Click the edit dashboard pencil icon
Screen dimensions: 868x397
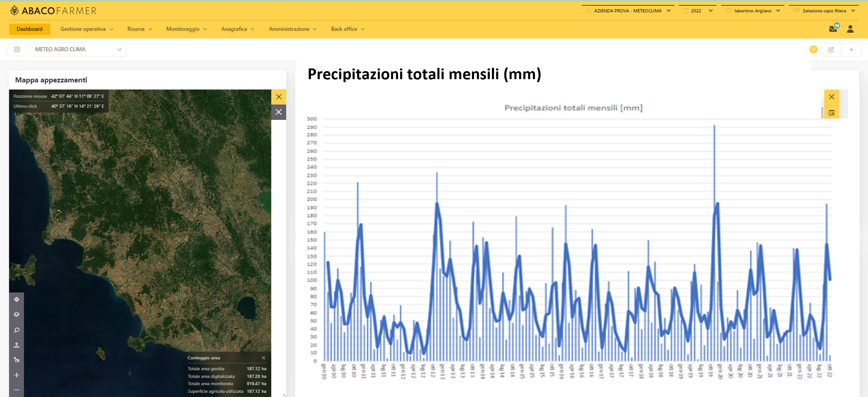click(831, 49)
